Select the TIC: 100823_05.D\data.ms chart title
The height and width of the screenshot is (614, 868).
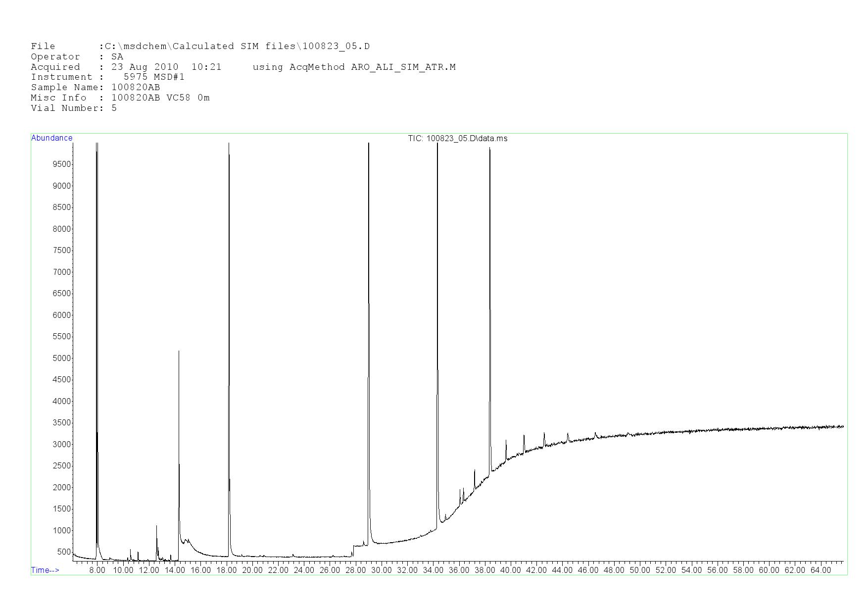pyautogui.click(x=457, y=139)
